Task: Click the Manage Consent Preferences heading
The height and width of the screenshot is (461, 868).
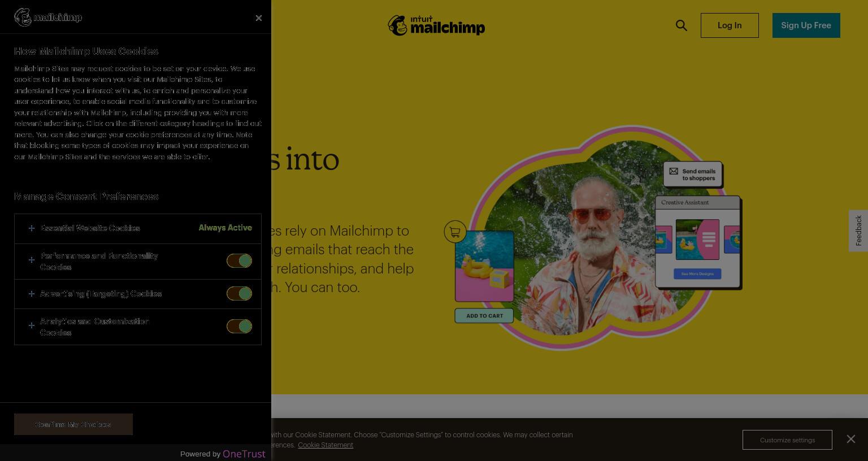Action: point(86,197)
